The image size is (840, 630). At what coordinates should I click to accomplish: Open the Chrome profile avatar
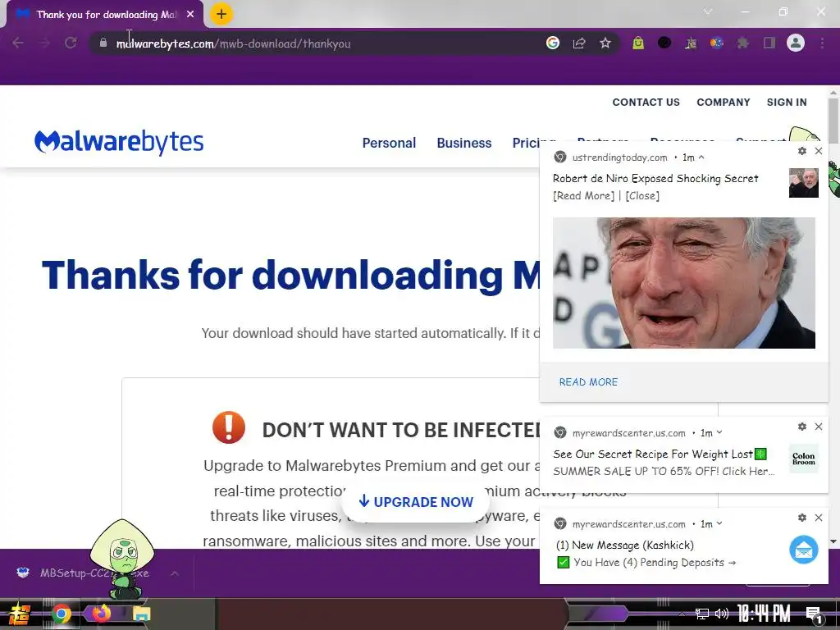(x=796, y=43)
